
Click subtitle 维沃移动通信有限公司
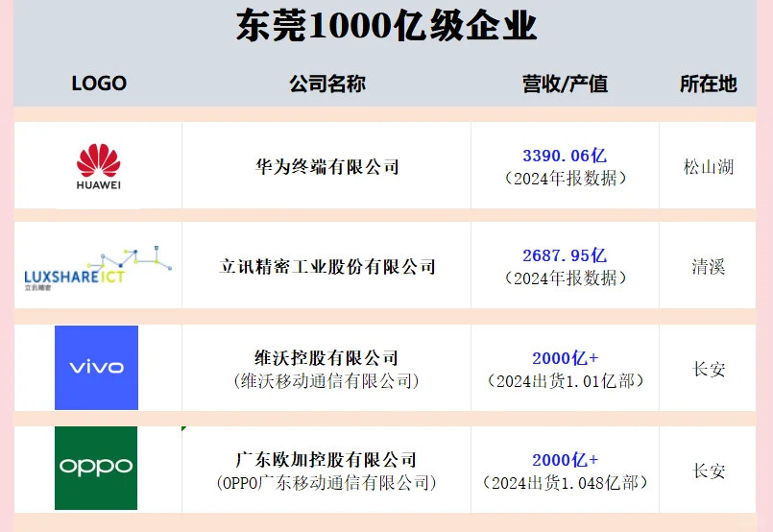pos(326,381)
